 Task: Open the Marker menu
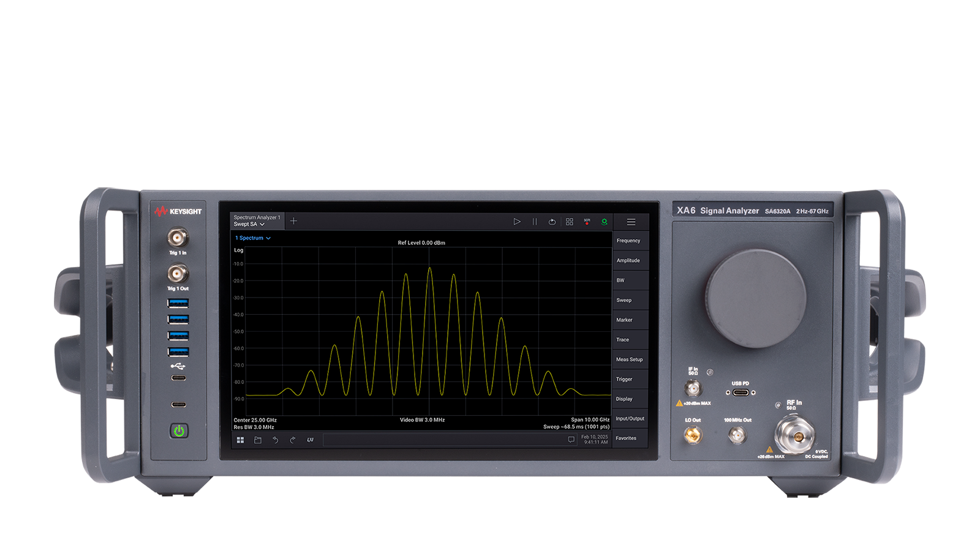pyautogui.click(x=630, y=320)
